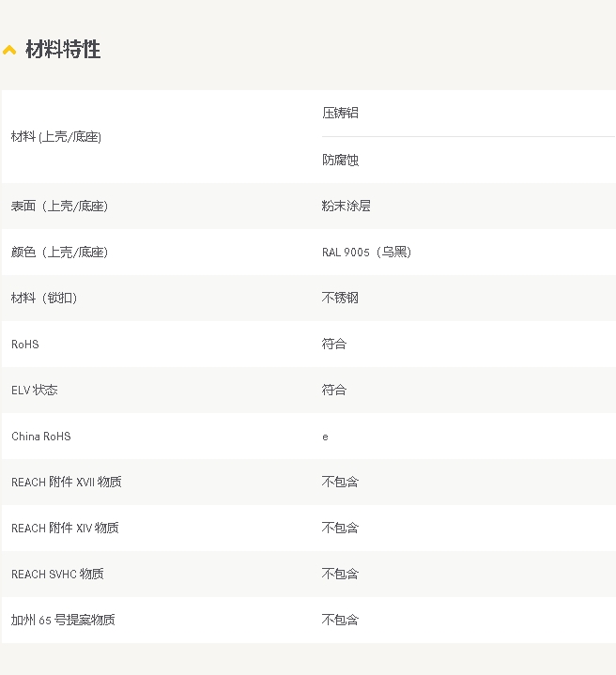
Task: Select the RoHS row label
Action: click(x=25, y=345)
